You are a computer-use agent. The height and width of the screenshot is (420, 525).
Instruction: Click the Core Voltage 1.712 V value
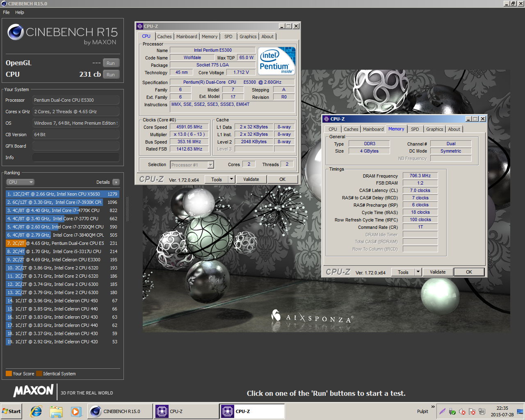[x=241, y=72]
